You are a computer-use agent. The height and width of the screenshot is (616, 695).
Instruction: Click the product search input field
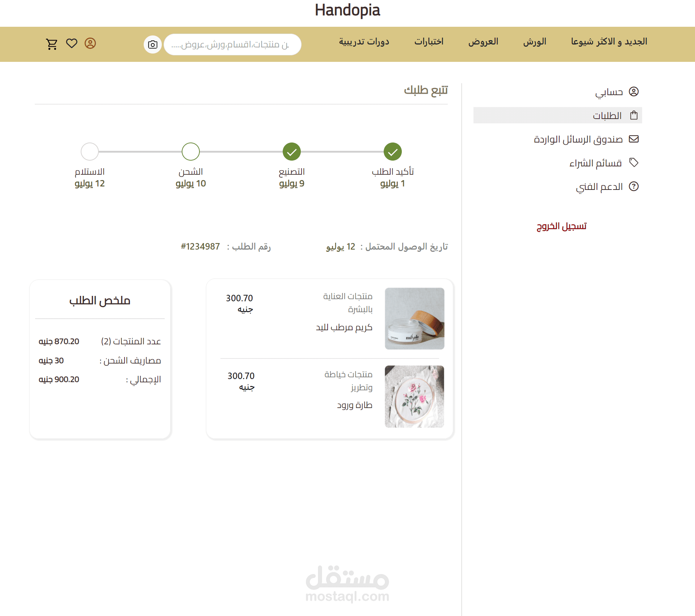coord(232,44)
